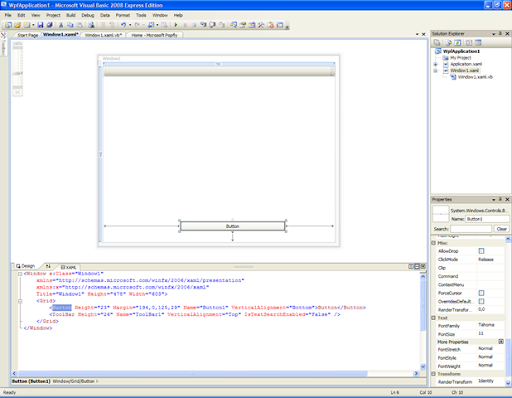The image size is (512, 398).
Task: Open the Object Browser toolbar icon
Action: (252, 25)
